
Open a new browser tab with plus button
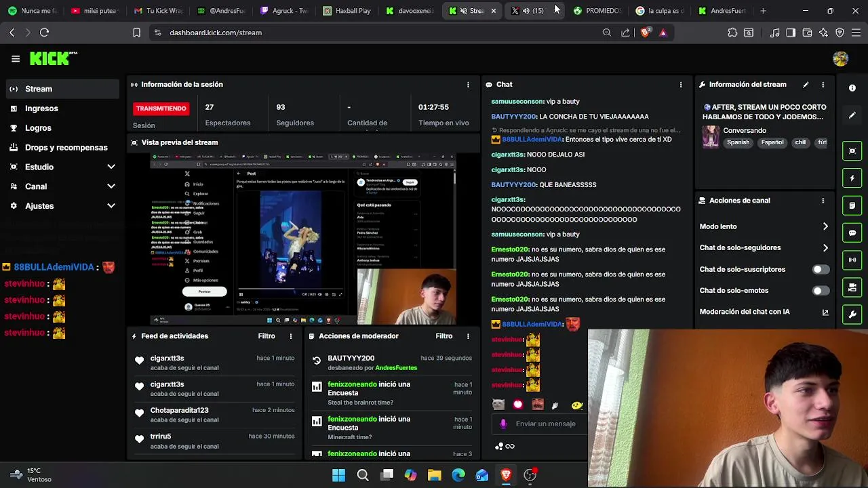click(x=763, y=11)
